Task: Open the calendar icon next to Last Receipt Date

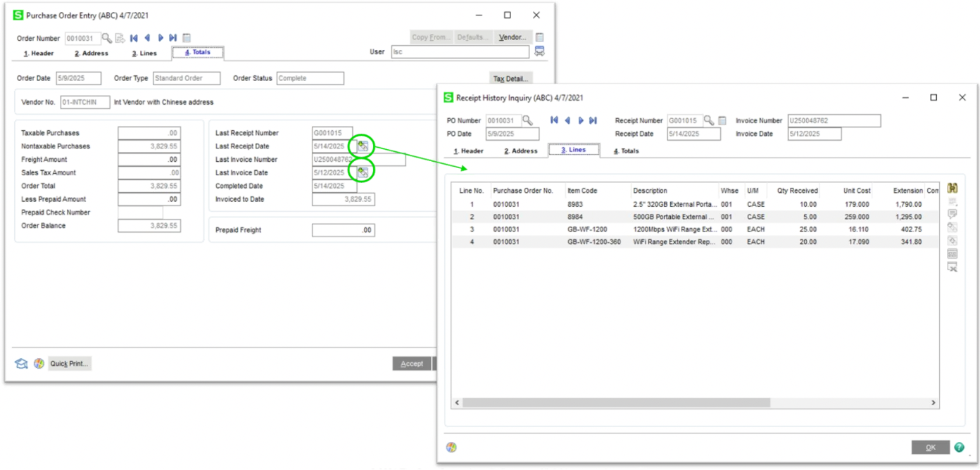Action: (362, 146)
